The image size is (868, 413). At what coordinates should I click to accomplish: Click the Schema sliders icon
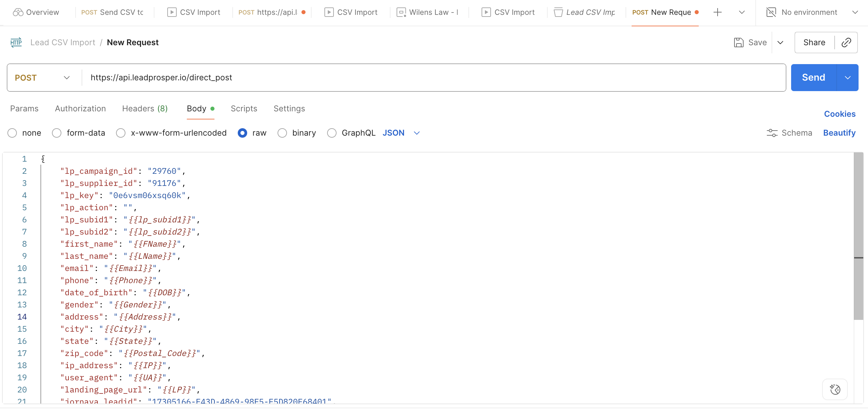click(x=772, y=133)
